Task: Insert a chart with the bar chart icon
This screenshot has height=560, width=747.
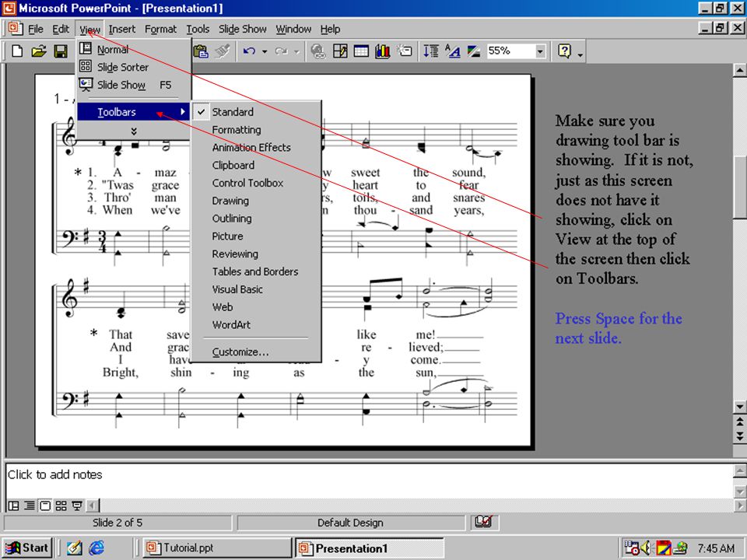Action: click(383, 51)
